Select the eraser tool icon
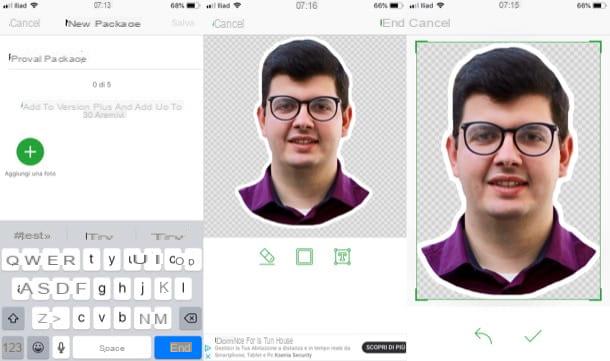 (267, 257)
